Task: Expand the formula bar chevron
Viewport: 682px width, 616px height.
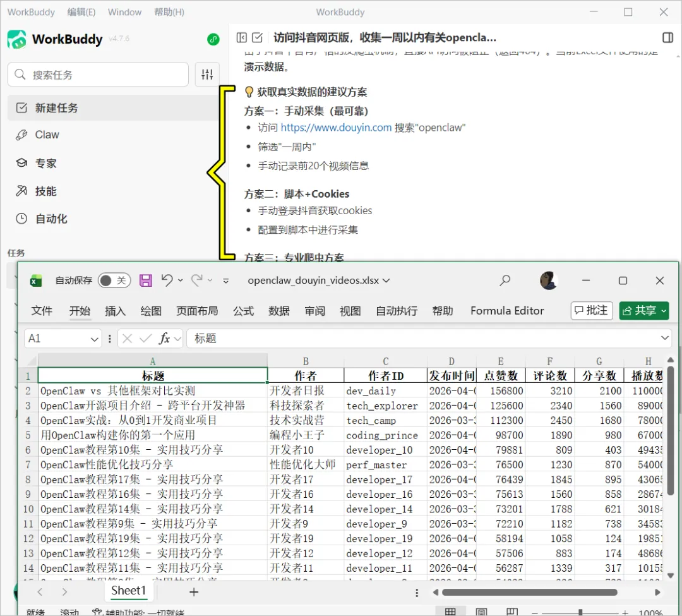Action: coord(664,338)
